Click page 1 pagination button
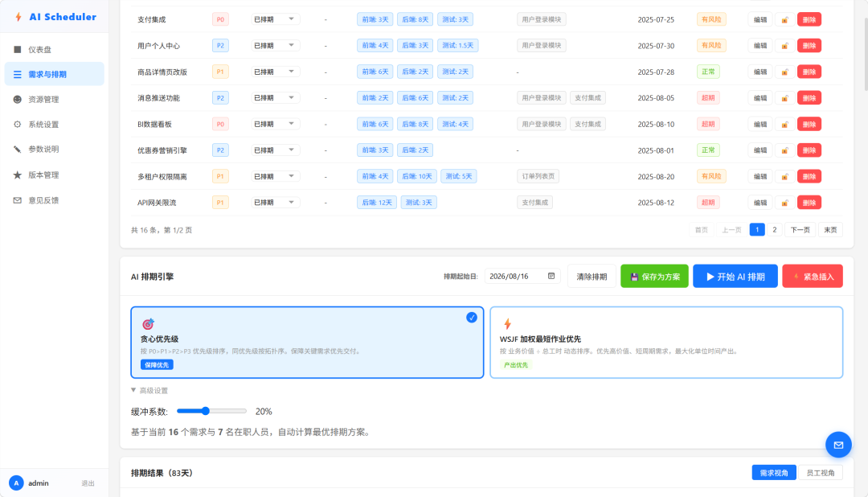Screen dimensions: 868x497 pos(757,230)
